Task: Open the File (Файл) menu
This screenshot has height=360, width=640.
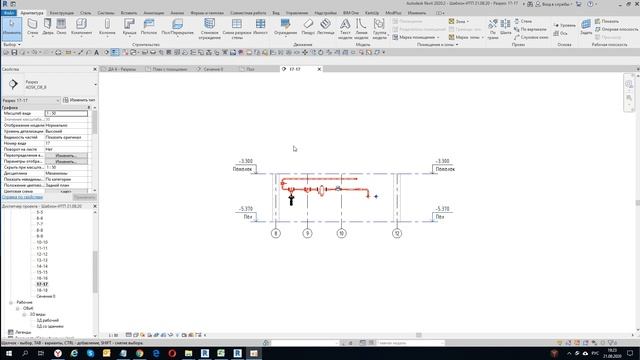Action: coord(9,13)
